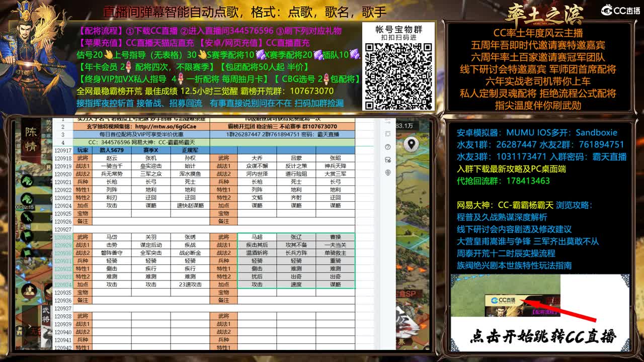
Task: Select cell 马超
Action: pyautogui.click(x=257, y=237)
